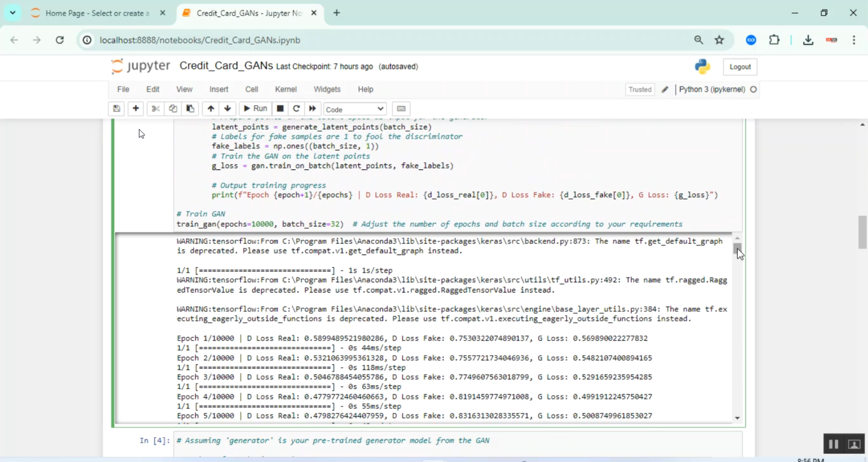This screenshot has width=868, height=462.
Task: Paste cells below toolbar icon
Action: (190, 109)
